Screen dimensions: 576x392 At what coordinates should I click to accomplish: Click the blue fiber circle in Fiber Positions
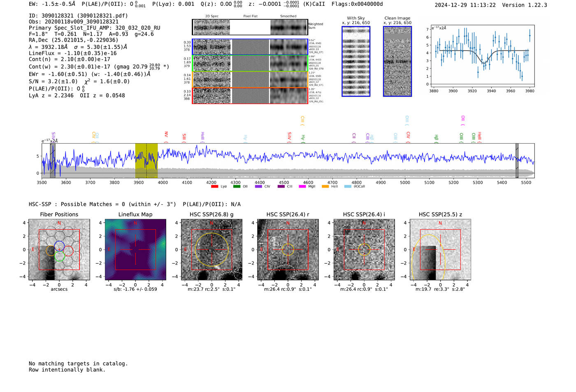(x=59, y=246)
